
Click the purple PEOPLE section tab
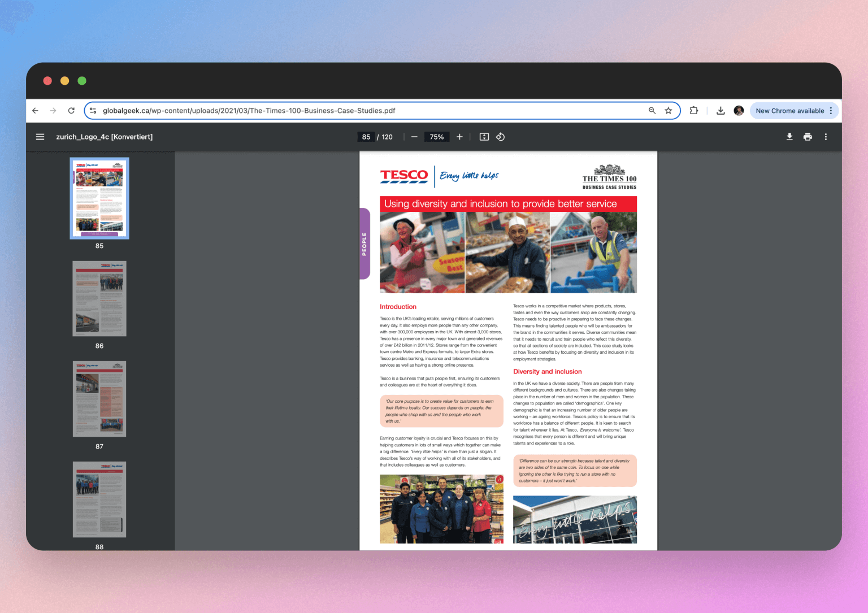pyautogui.click(x=364, y=244)
